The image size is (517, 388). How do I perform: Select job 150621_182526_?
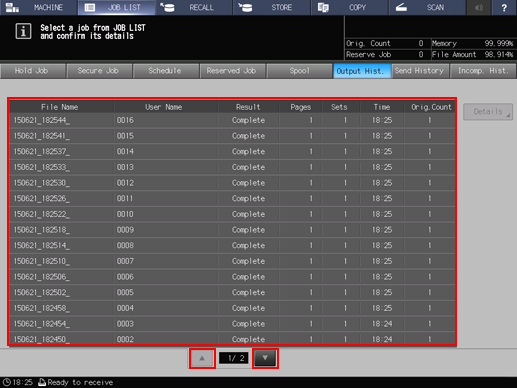click(232, 199)
